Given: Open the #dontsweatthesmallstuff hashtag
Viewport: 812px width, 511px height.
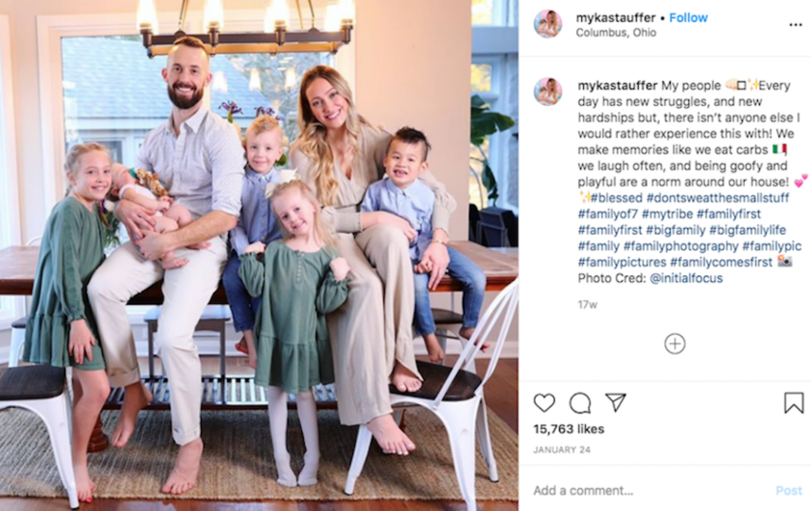Looking at the screenshot, I should 717,198.
